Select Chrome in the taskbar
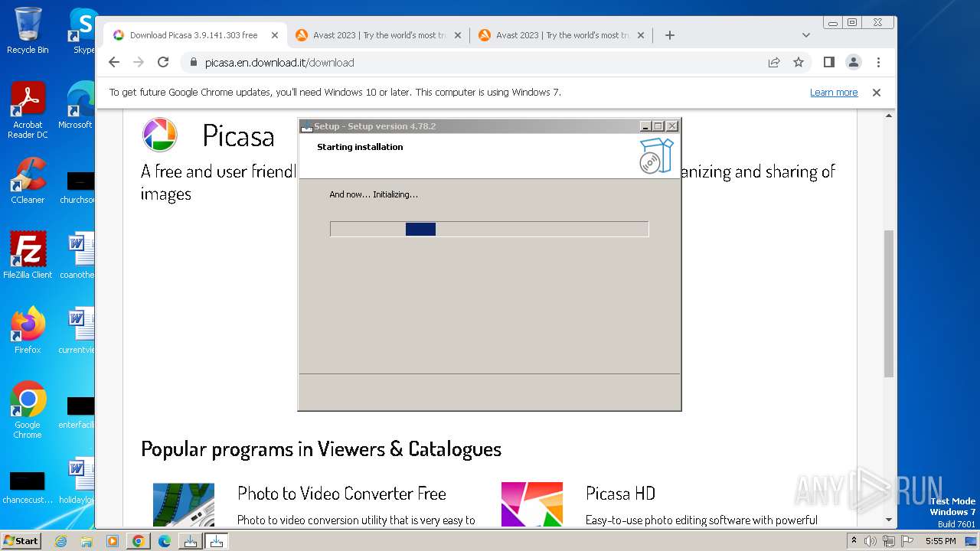This screenshot has width=980, height=551. coord(138,541)
